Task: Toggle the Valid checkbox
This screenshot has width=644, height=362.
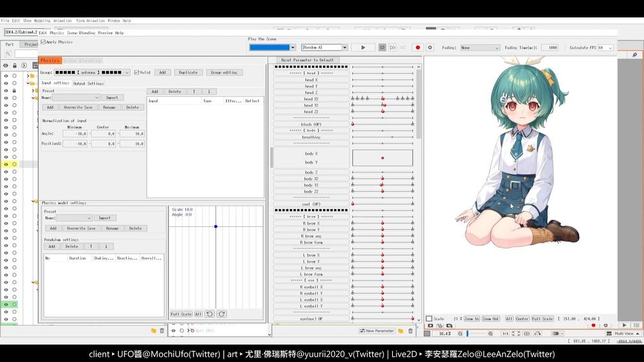Action: point(136,72)
